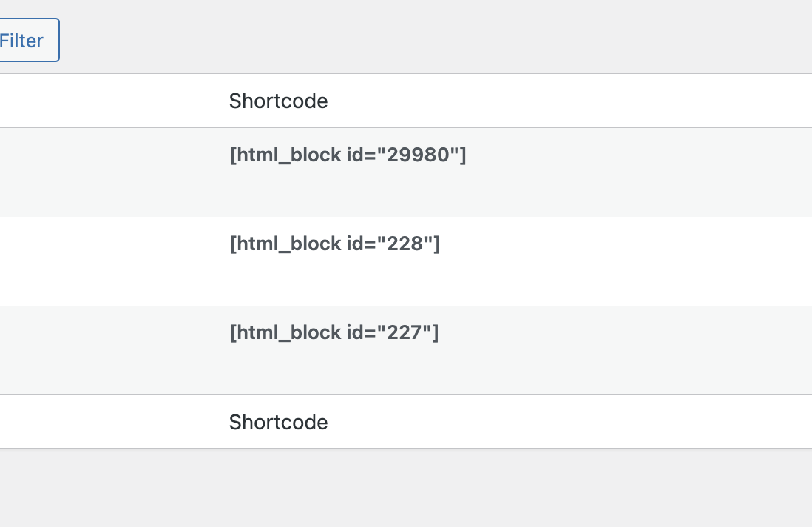Image resolution: width=812 pixels, height=527 pixels.
Task: Select the html_block id="228" shortcode text
Action: [334, 244]
